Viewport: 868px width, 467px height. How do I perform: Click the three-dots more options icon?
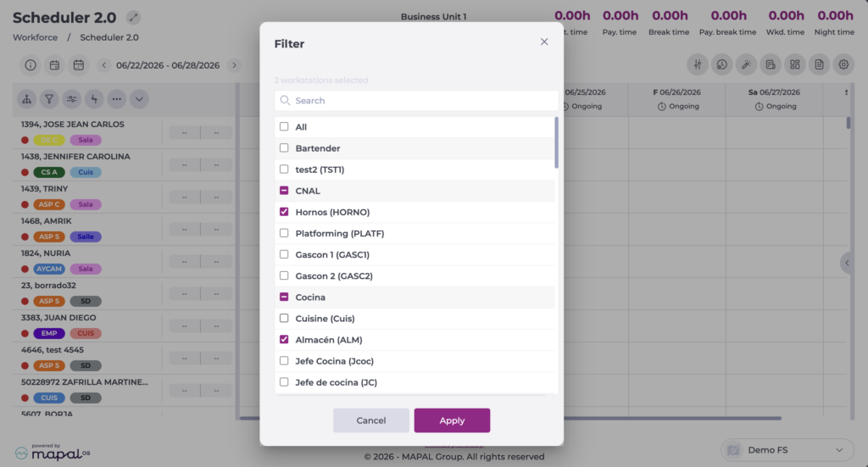pyautogui.click(x=116, y=99)
